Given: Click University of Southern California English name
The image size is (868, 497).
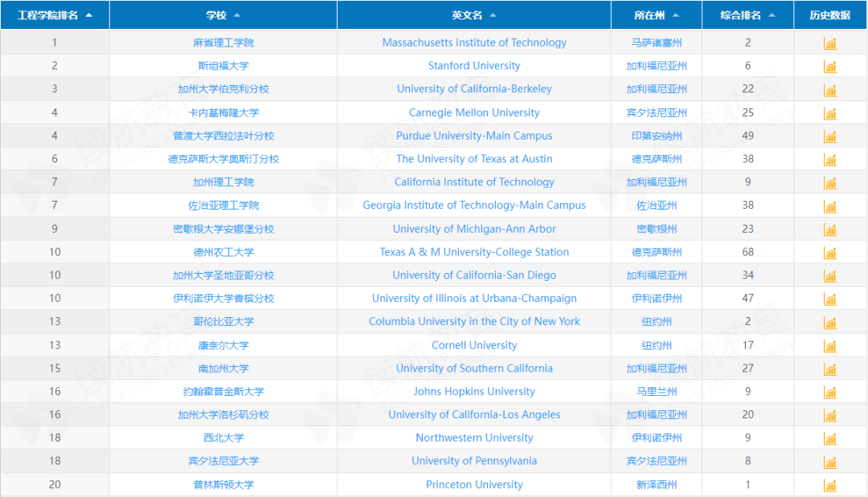Looking at the screenshot, I should [x=474, y=369].
